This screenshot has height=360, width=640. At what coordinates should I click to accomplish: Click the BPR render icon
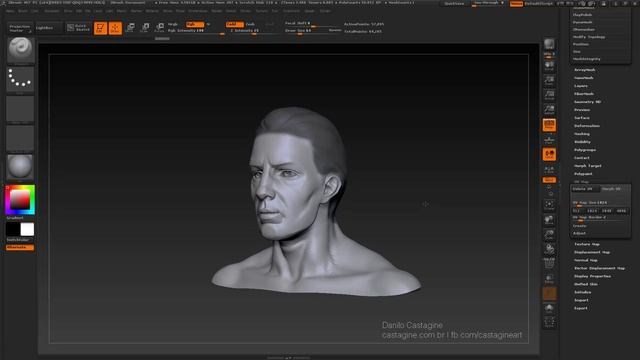(x=549, y=44)
